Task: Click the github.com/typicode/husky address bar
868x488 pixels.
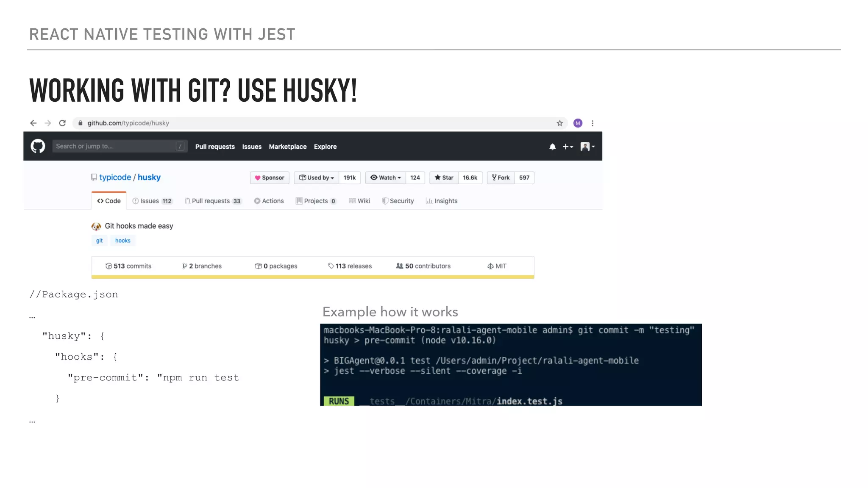Action: pos(320,123)
